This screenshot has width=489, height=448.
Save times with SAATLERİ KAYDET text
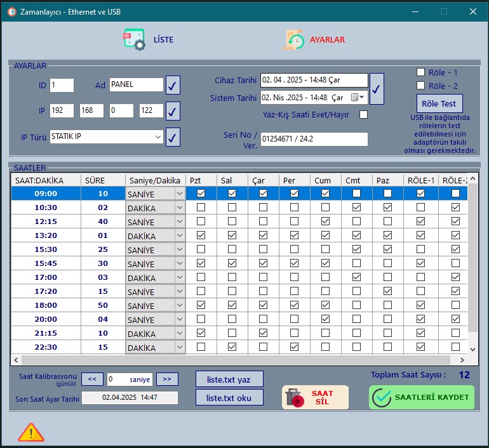(432, 397)
